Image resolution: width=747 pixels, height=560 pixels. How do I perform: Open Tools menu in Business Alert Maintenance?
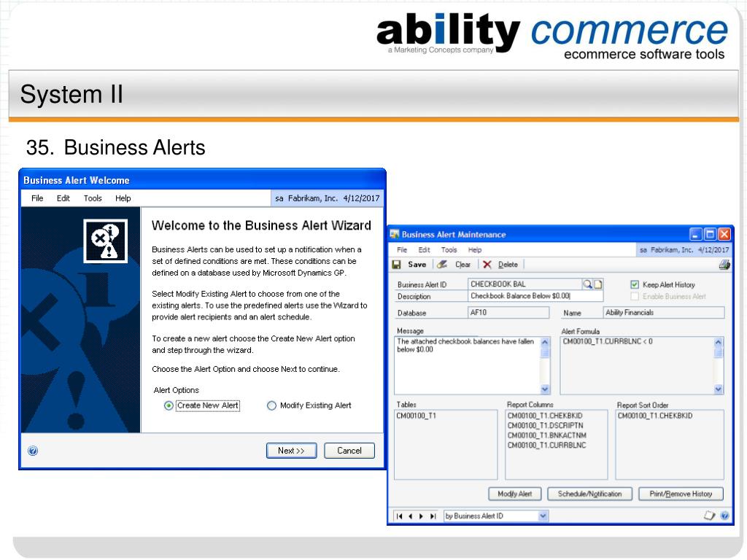[449, 249]
